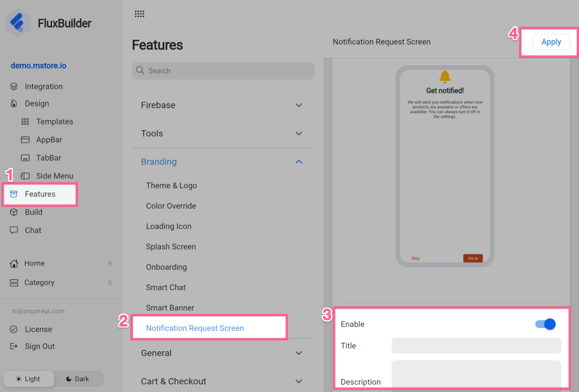The height and width of the screenshot is (392, 579).
Task: Switch to Dark theme mode
Action: 78,379
